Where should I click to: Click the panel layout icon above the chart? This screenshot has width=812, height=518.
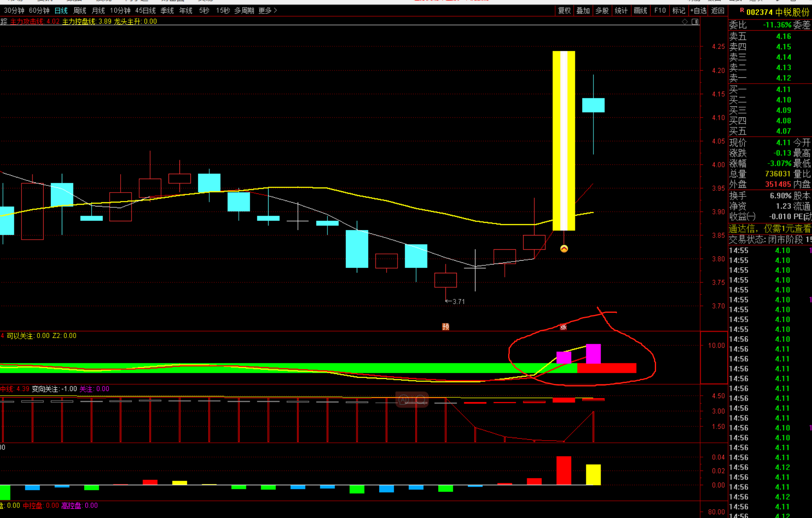695,21
